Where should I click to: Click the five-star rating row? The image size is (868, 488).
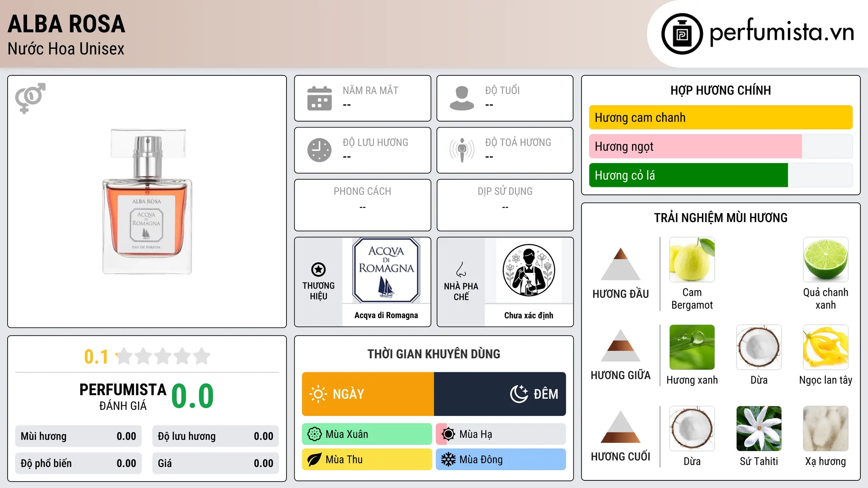[163, 356]
